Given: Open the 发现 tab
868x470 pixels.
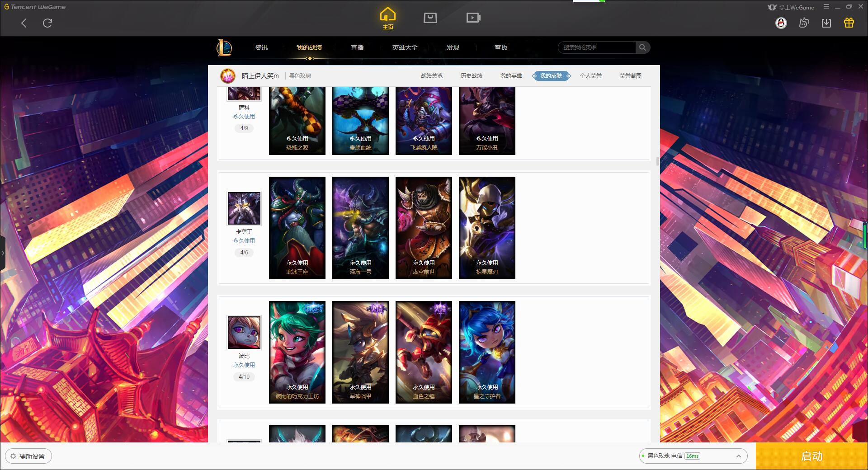Looking at the screenshot, I should click(453, 47).
